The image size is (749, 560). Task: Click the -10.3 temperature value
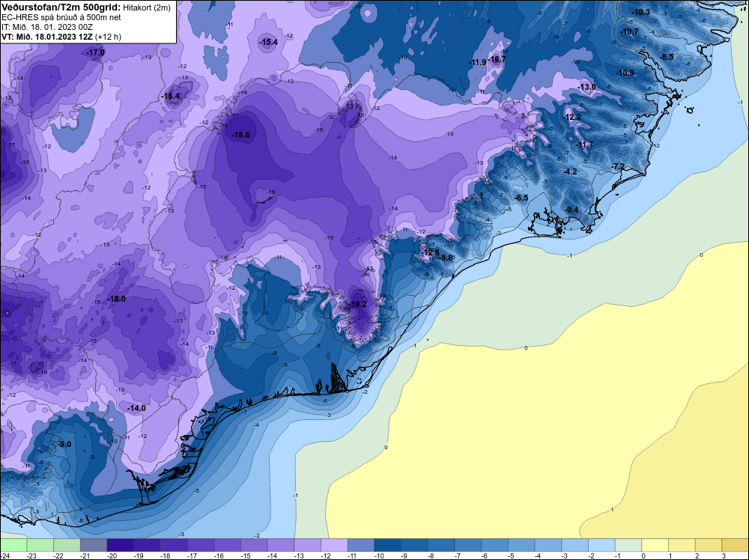(x=641, y=12)
